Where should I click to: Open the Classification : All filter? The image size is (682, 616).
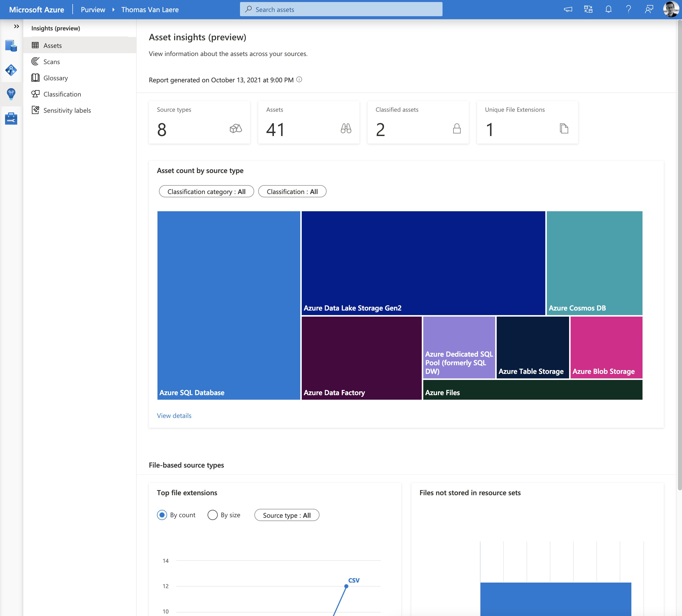coord(292,191)
